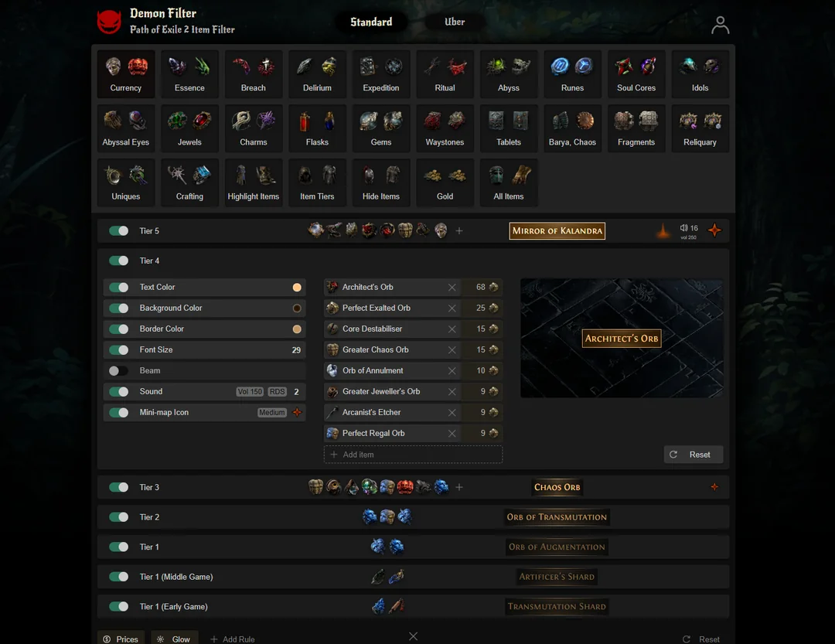Open the Prices tab at bottom

121,638
